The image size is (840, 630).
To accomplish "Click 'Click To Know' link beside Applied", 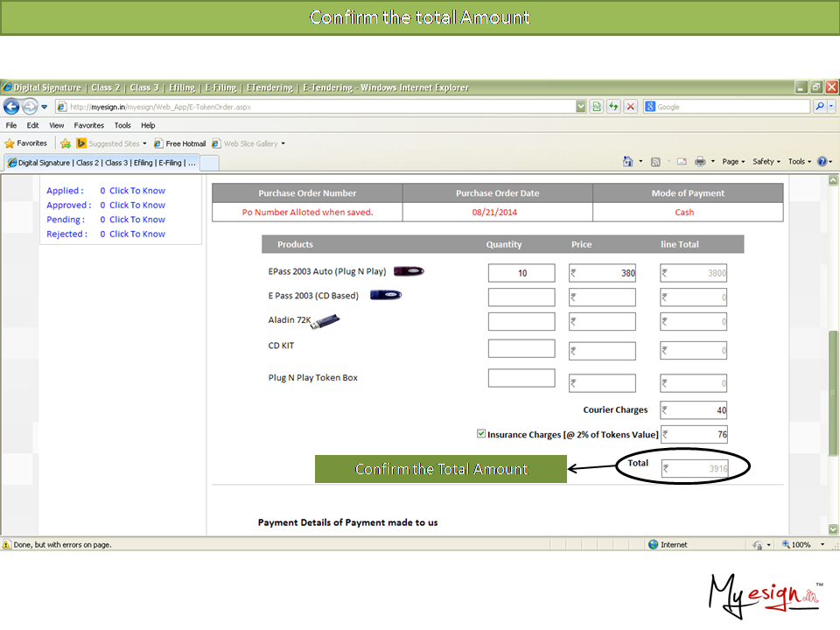I will point(137,191).
